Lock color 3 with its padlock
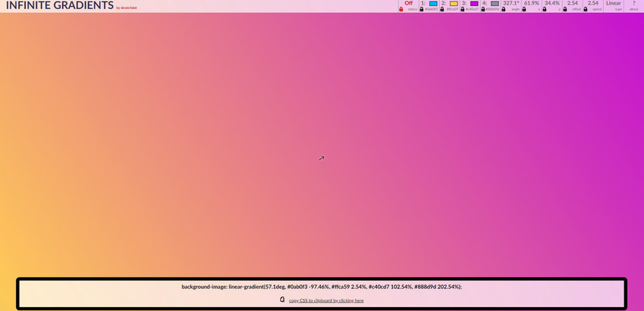This screenshot has height=311, width=644. pyautogui.click(x=463, y=9)
